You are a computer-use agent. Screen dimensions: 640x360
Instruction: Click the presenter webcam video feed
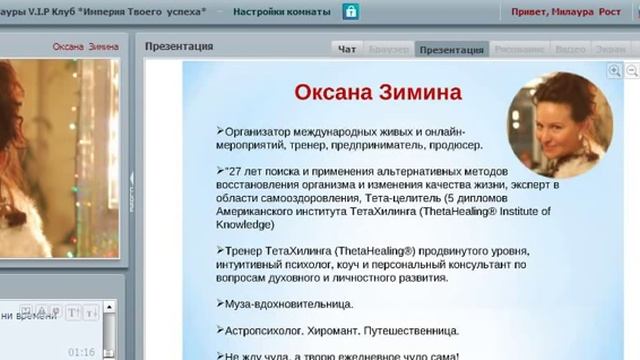coord(60,158)
